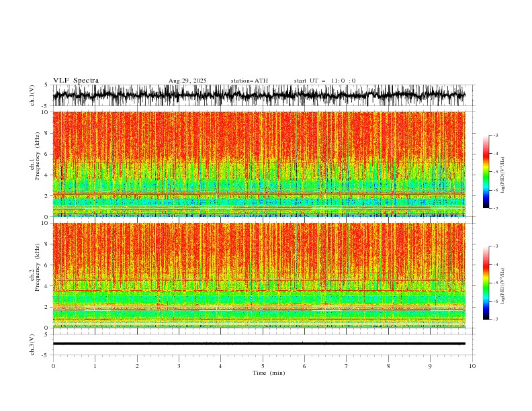Viewport: 532px width, 411px height.
Task: Click time axis tick label "9"
Action: (x=430, y=366)
